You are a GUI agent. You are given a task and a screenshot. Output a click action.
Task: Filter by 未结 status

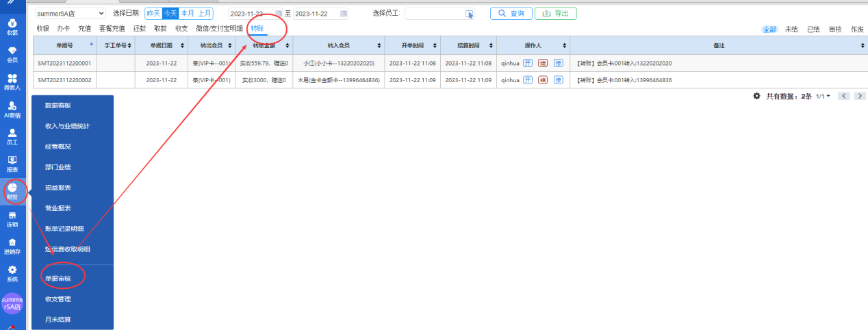point(791,29)
